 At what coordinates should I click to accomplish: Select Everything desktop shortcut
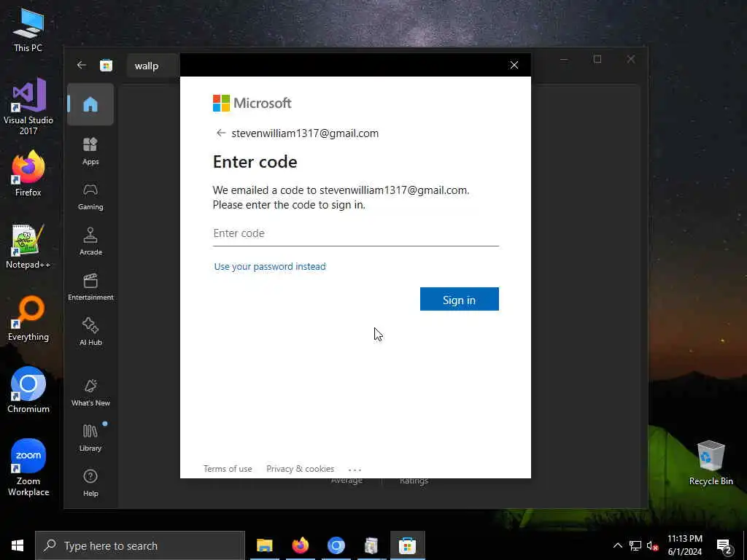(28, 319)
